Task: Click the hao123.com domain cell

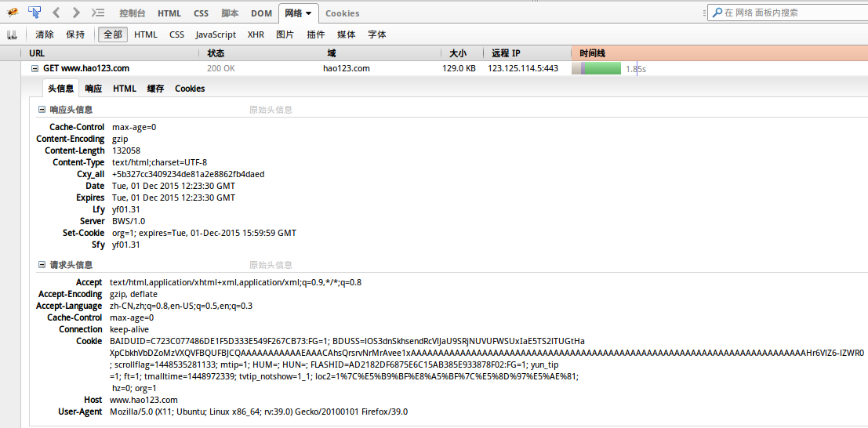Action: [x=347, y=69]
